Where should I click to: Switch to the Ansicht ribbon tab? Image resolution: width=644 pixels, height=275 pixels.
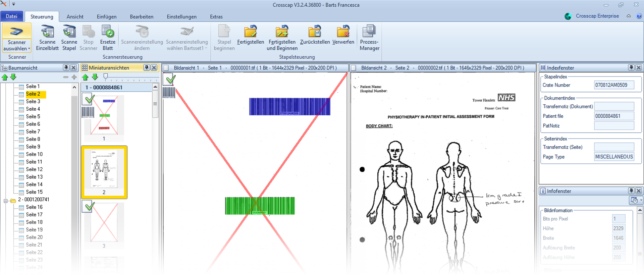[x=75, y=17]
